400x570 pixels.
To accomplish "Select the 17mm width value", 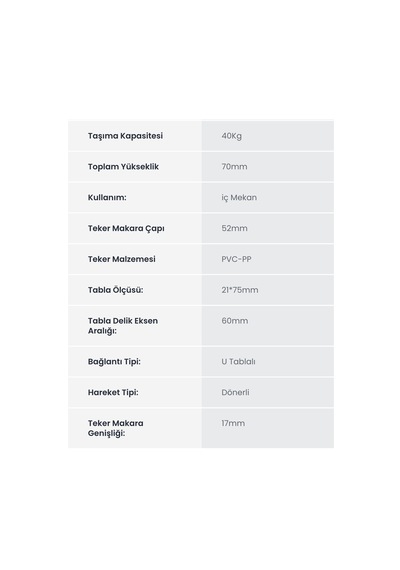I will (233, 424).
